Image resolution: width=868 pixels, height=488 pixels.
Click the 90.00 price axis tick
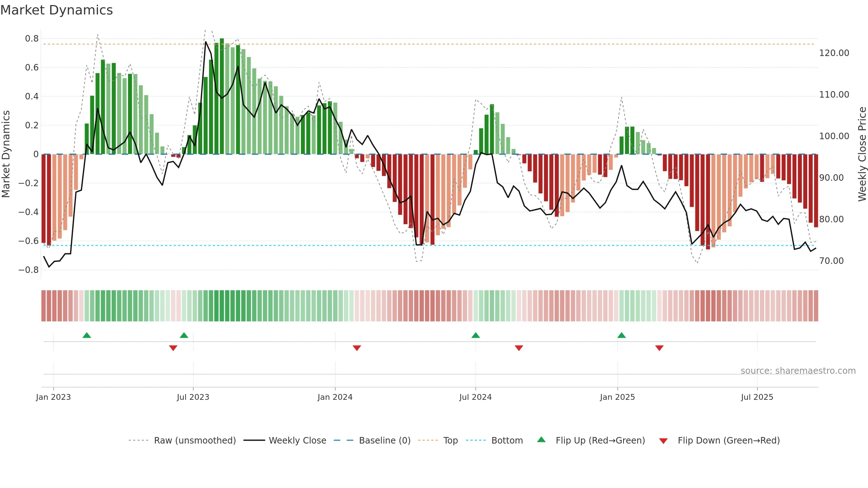[x=831, y=178]
